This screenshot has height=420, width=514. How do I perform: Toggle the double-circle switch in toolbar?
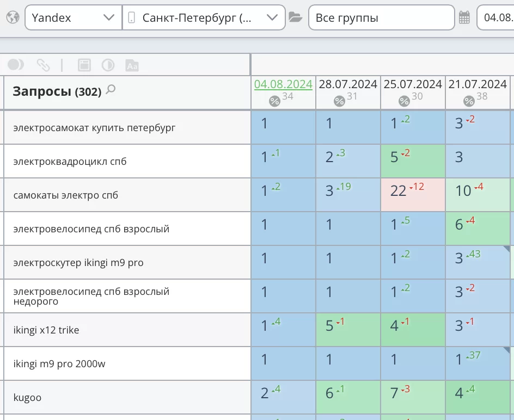coord(16,65)
